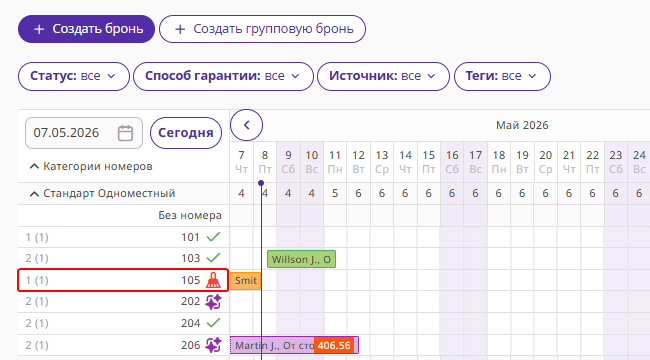Select date column 21 Чт
The width and height of the screenshot is (650, 360).
click(569, 162)
